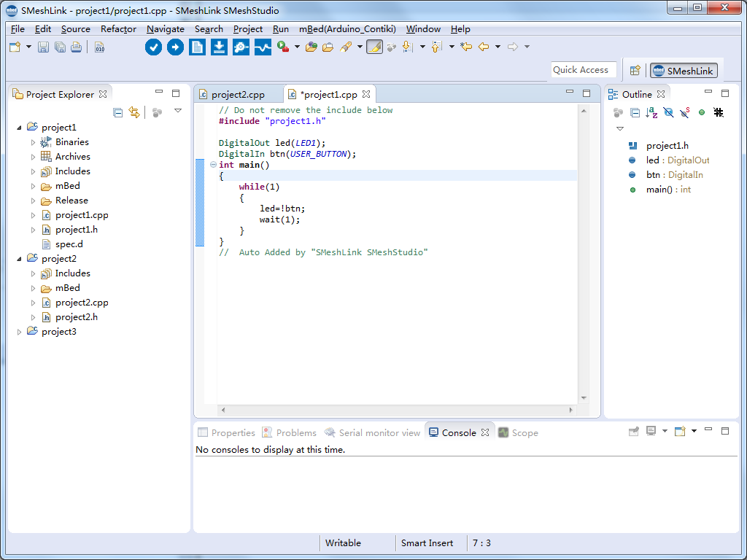This screenshot has height=560, width=747.
Task: Collapse the project2 tree node
Action: [x=19, y=259]
